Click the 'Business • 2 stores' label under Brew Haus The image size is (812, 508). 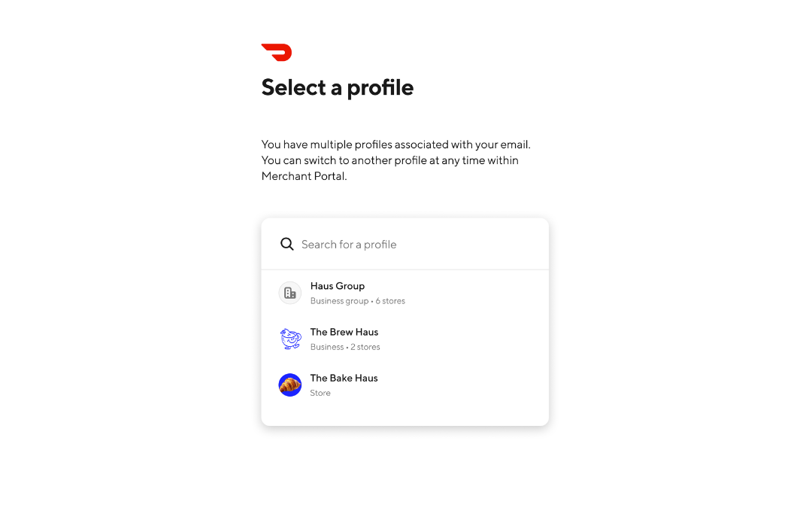[345, 347]
